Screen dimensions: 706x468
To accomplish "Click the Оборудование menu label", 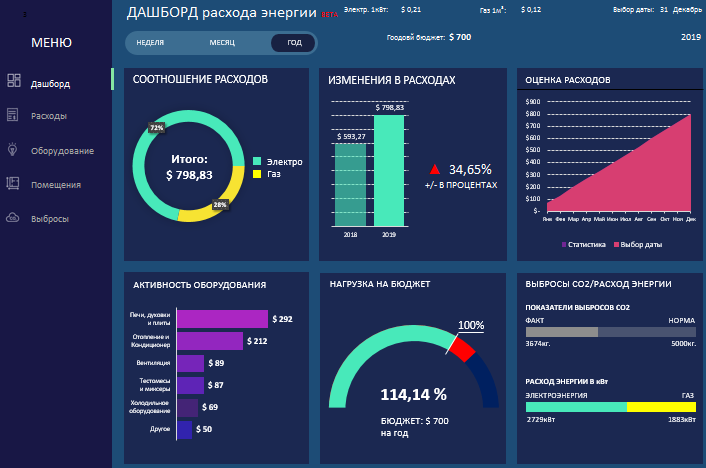I will tap(62, 150).
